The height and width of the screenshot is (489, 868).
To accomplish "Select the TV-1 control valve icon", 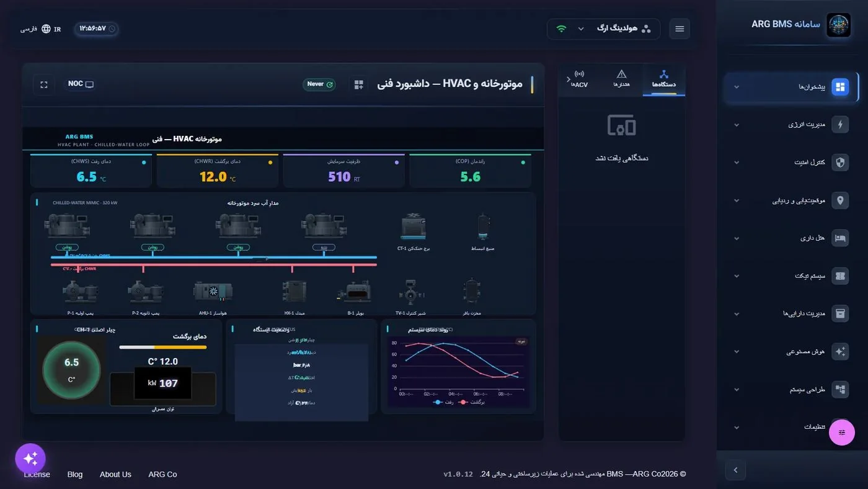I will pyautogui.click(x=410, y=292).
